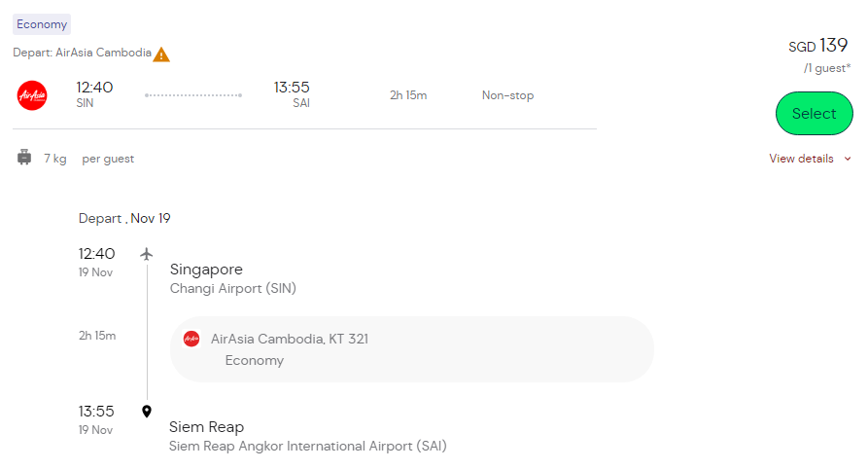Click the Depart, Nov 19 heading

(124, 218)
